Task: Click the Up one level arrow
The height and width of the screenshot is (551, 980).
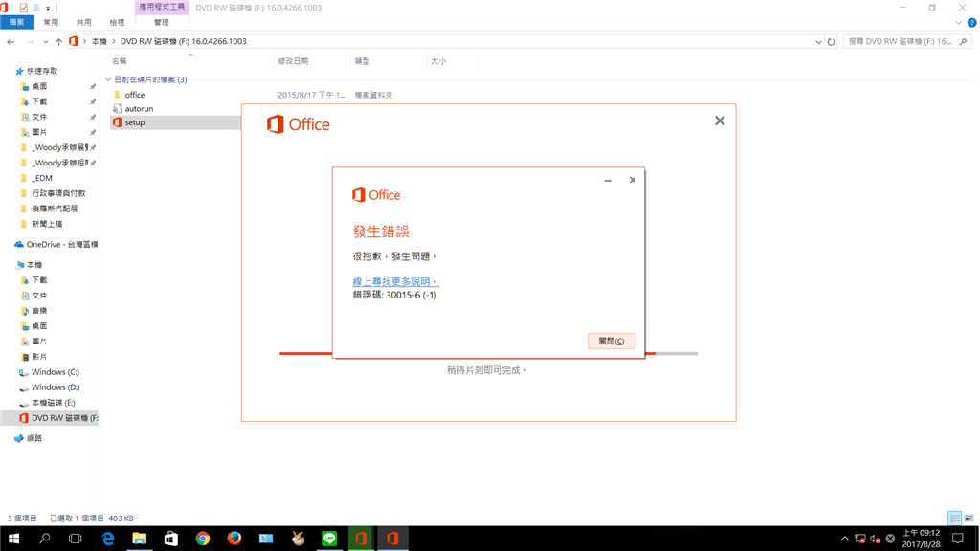Action: point(58,42)
